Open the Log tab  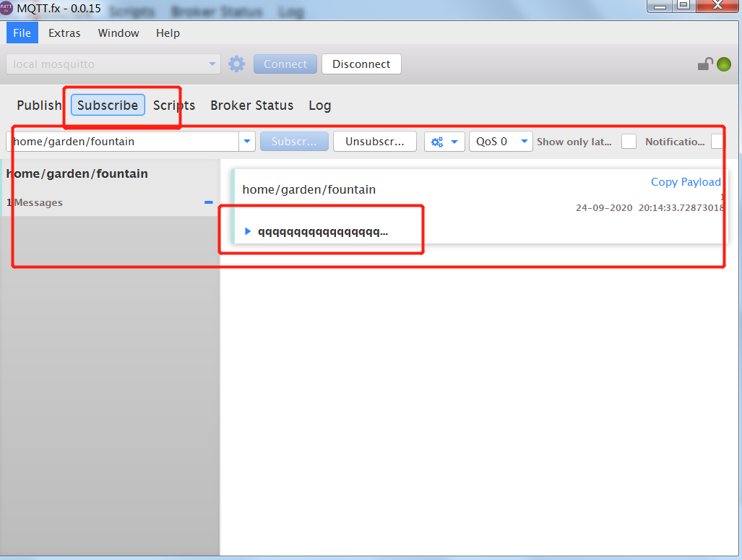319,105
